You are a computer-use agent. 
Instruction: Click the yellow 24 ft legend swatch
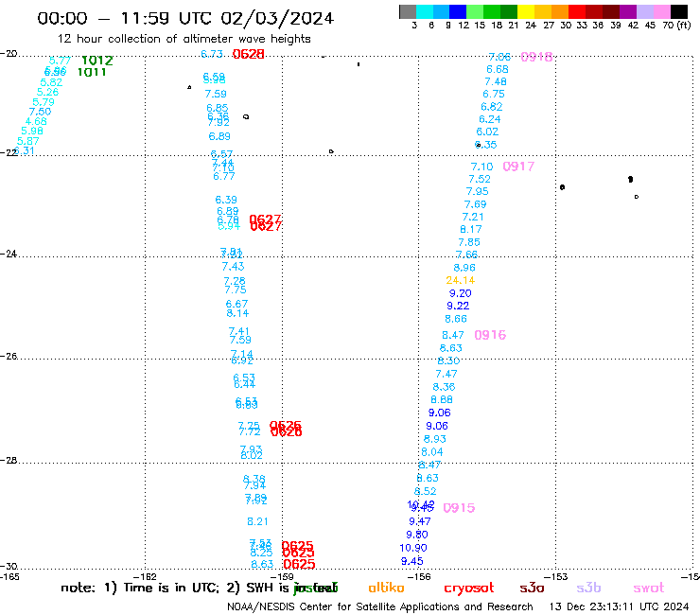coord(525,11)
